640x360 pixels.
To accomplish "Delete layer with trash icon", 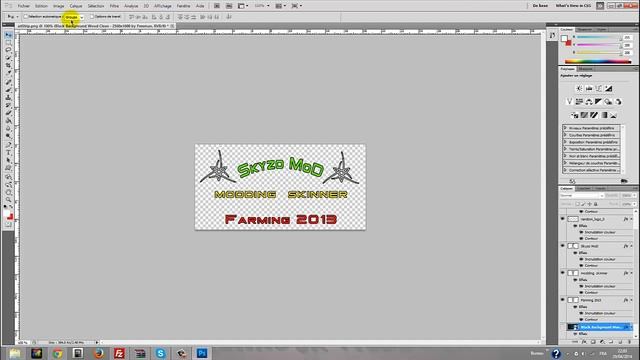I will point(630,342).
